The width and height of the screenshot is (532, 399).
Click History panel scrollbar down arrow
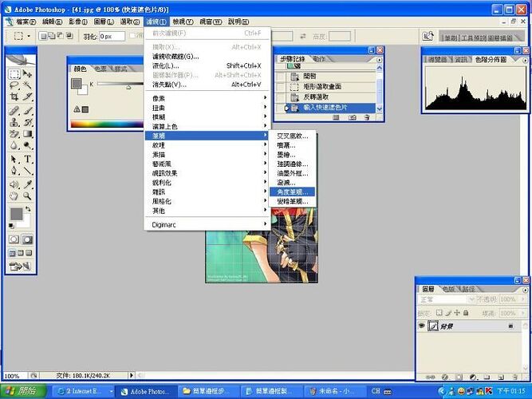pos(380,109)
